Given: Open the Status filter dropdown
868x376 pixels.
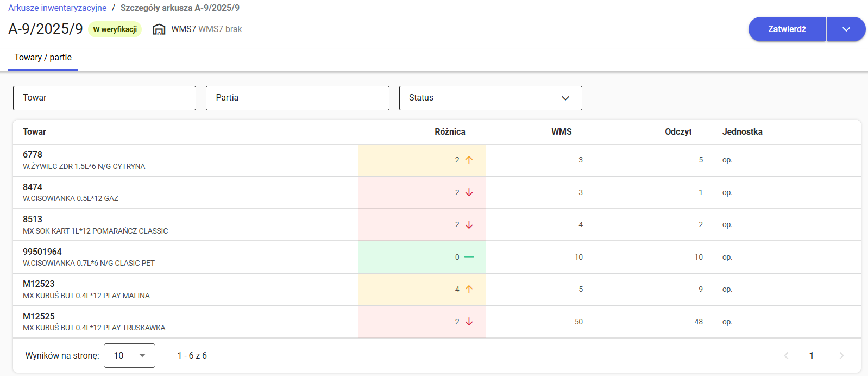Looking at the screenshot, I should (490, 98).
